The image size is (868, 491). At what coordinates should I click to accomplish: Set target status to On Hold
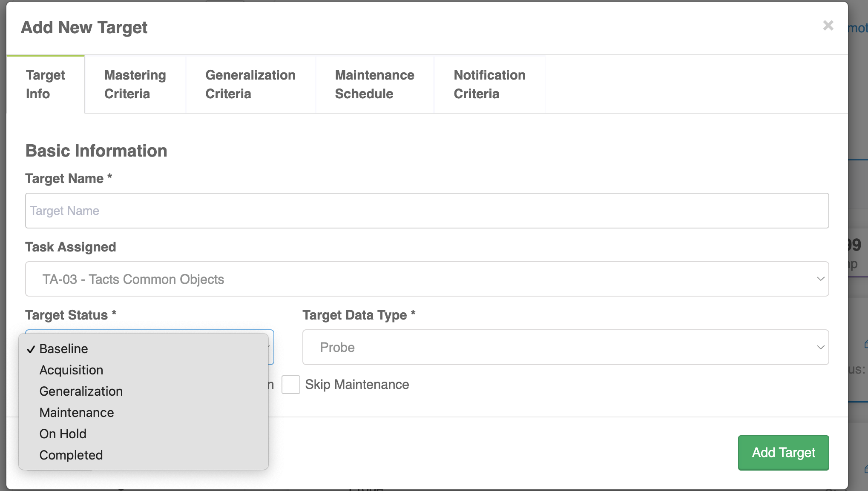point(63,434)
